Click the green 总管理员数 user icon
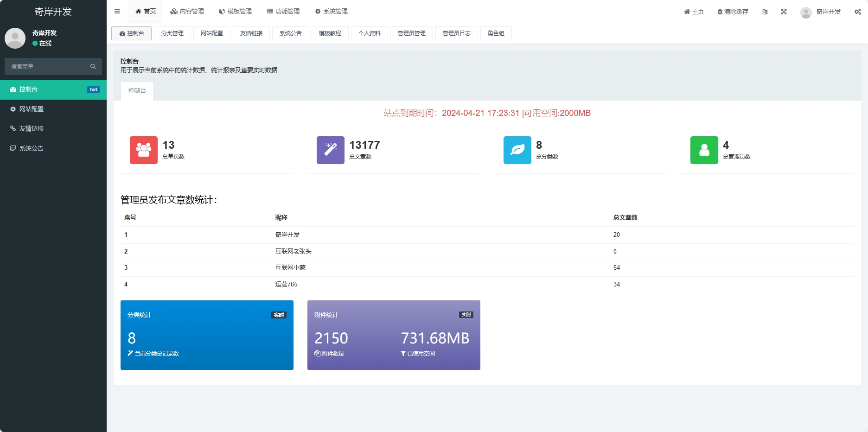 [x=704, y=150]
